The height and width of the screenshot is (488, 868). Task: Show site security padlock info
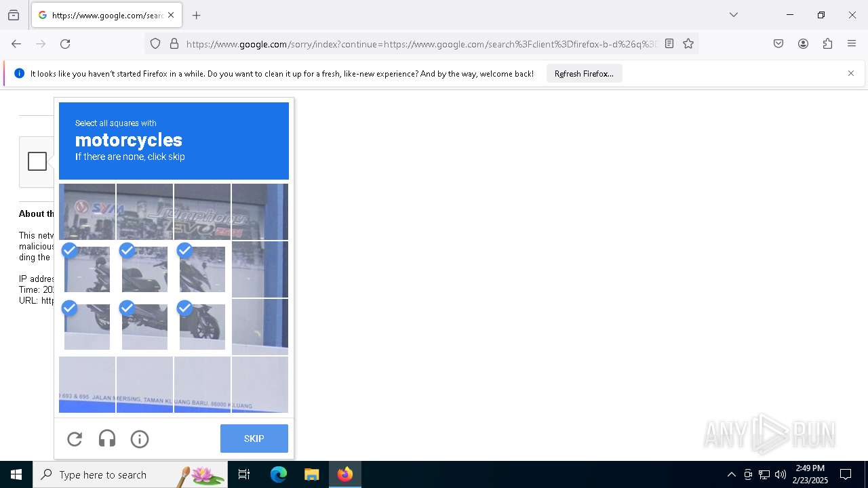point(174,44)
